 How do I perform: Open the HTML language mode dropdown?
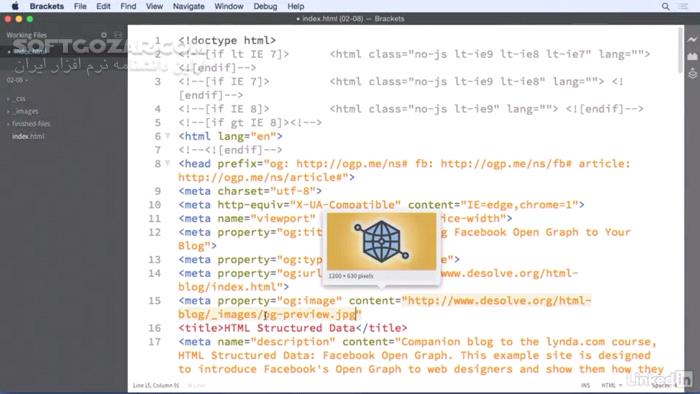[611, 385]
